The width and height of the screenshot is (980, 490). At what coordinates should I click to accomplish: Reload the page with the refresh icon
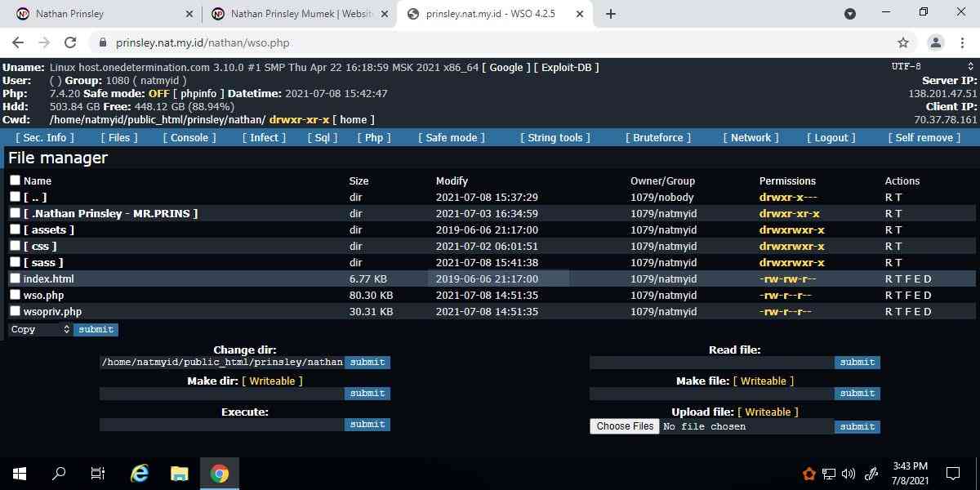pyautogui.click(x=70, y=42)
